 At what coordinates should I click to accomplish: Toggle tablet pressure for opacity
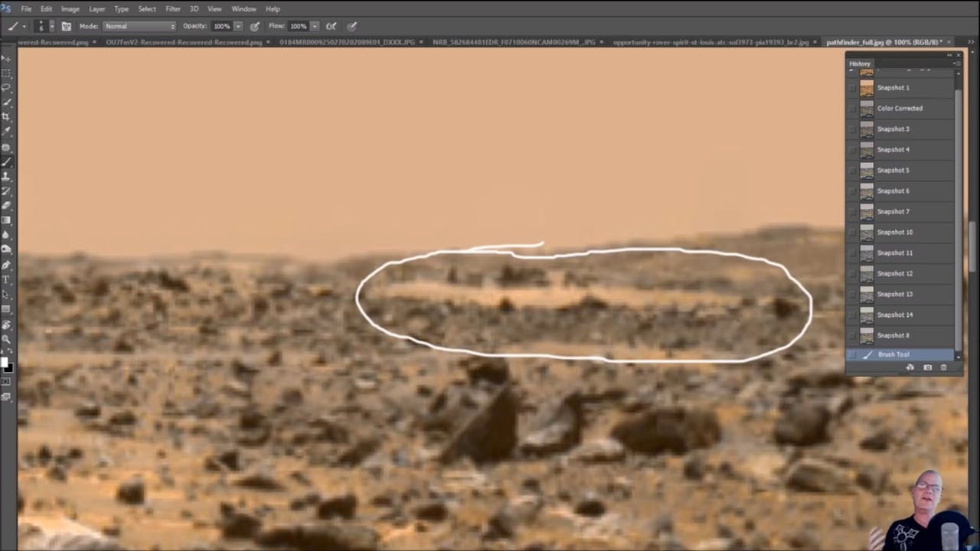(x=255, y=25)
